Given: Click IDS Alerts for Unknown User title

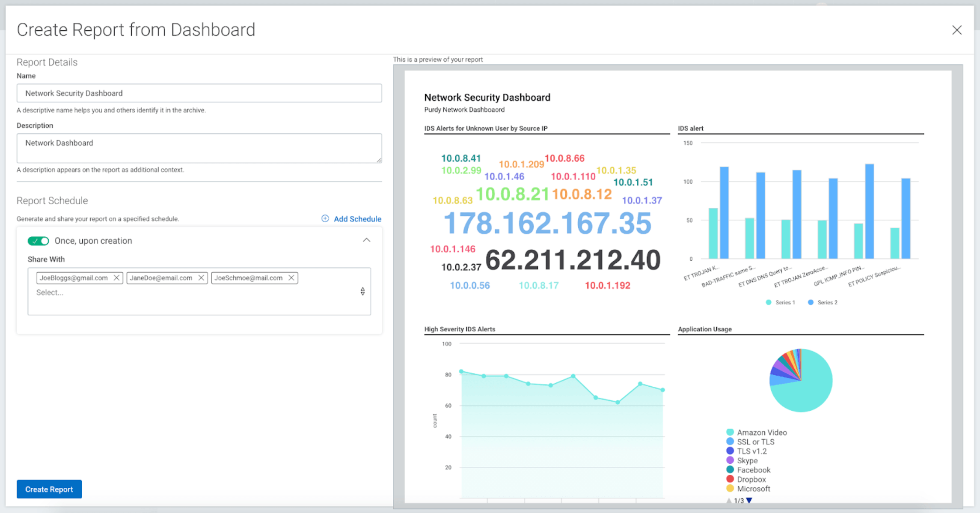Looking at the screenshot, I should click(486, 128).
